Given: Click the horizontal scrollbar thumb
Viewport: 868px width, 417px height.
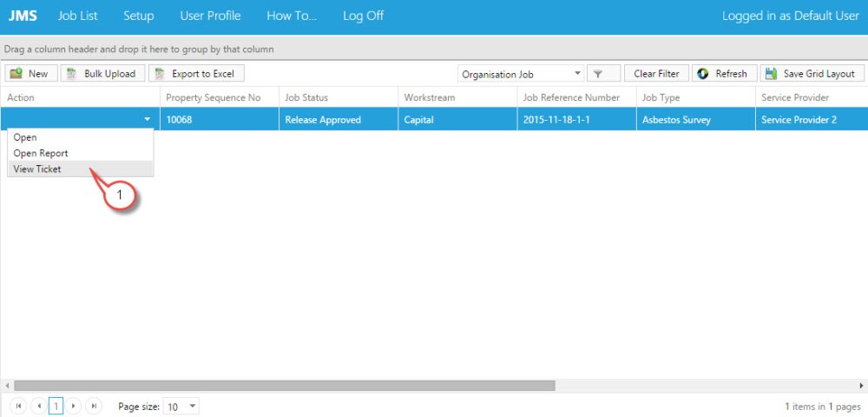Looking at the screenshot, I should 285,386.
